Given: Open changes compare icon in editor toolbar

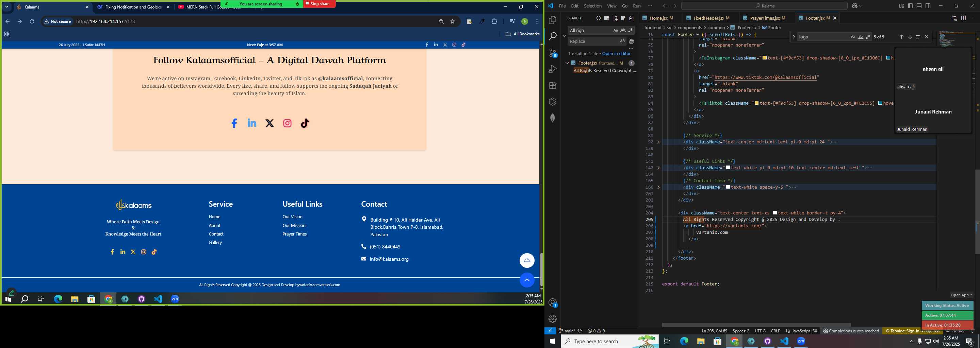Looking at the screenshot, I should coord(954,18).
